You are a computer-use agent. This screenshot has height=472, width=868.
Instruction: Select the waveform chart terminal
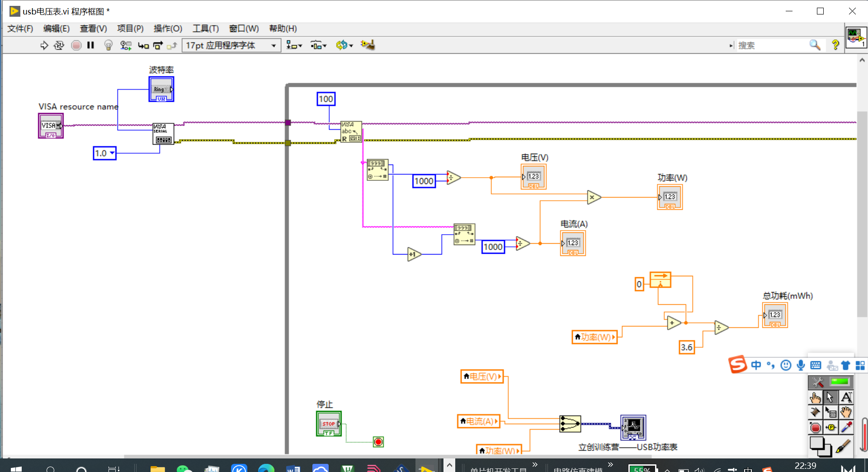tap(633, 428)
